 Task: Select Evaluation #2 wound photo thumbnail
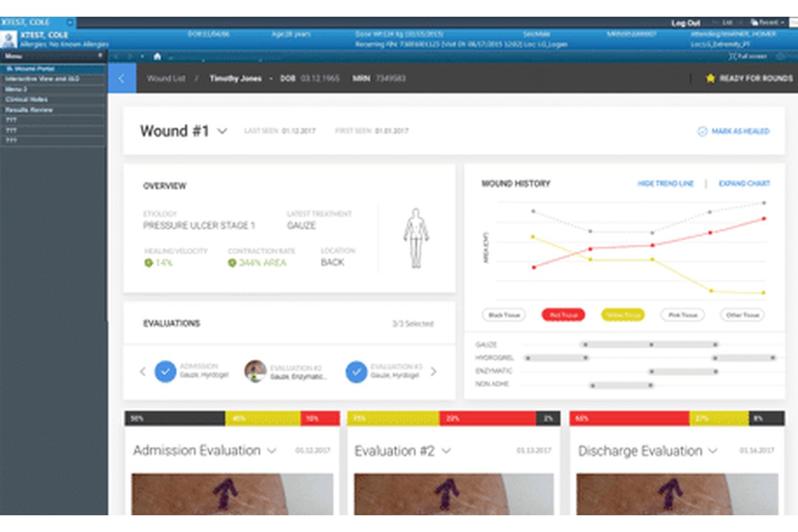pyautogui.click(x=255, y=371)
